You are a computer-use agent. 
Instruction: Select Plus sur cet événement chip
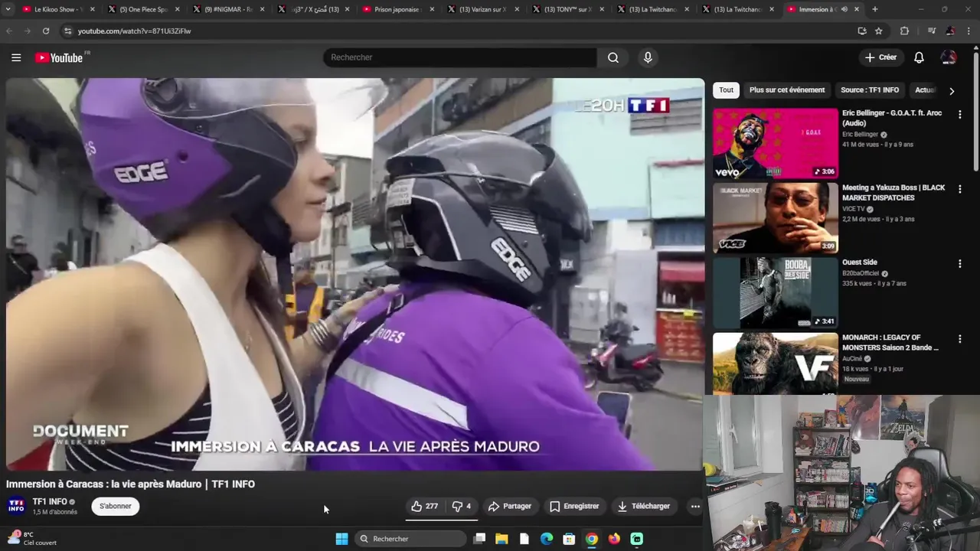pos(787,90)
